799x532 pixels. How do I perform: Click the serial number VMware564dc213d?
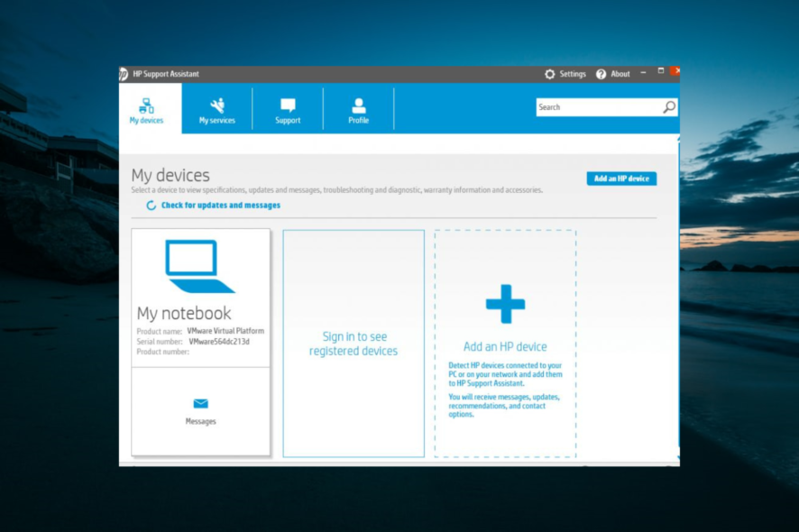pyautogui.click(x=219, y=342)
